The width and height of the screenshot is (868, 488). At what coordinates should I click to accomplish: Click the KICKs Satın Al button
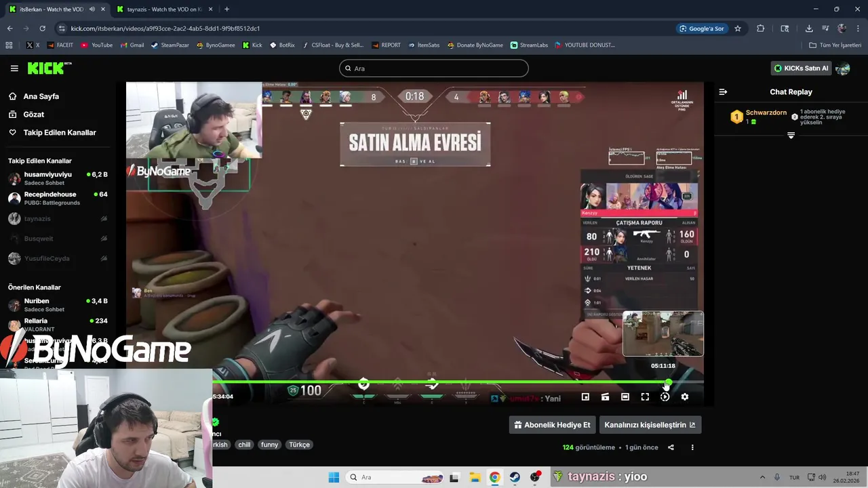point(802,68)
